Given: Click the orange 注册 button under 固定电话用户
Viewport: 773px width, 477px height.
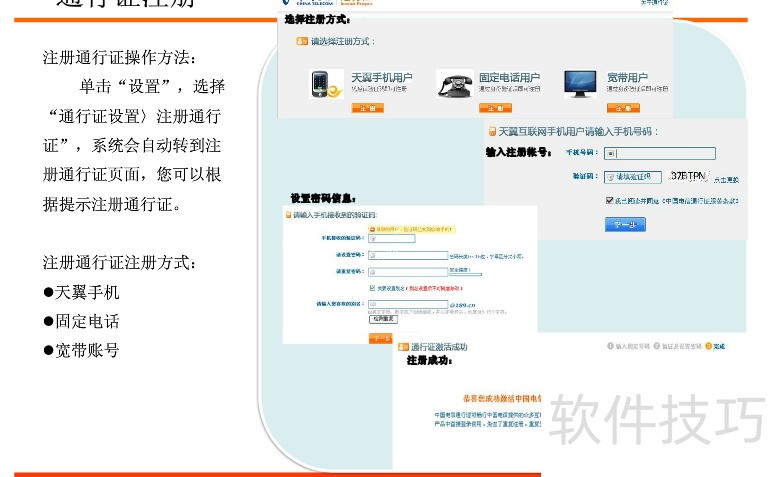Looking at the screenshot, I should point(495,108).
